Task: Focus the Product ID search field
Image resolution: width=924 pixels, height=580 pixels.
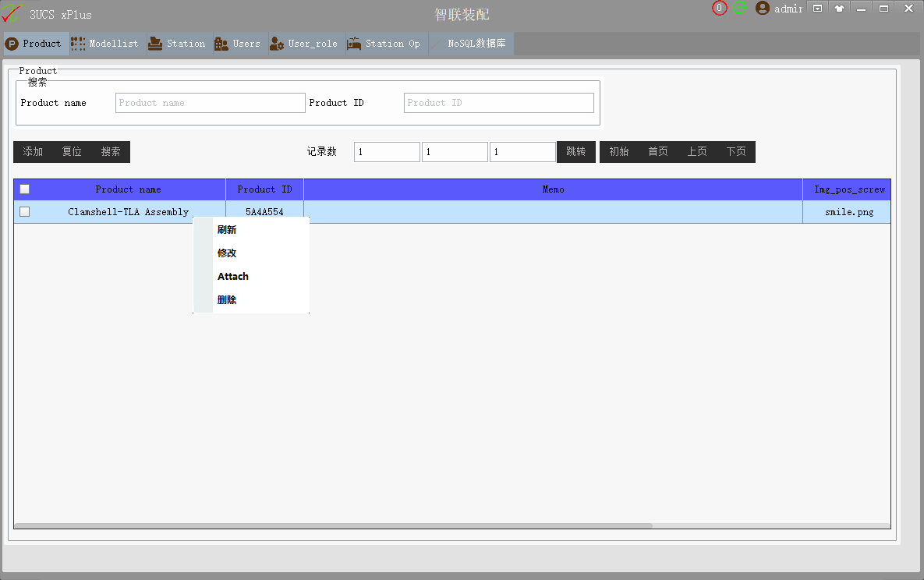Action: pyautogui.click(x=498, y=103)
